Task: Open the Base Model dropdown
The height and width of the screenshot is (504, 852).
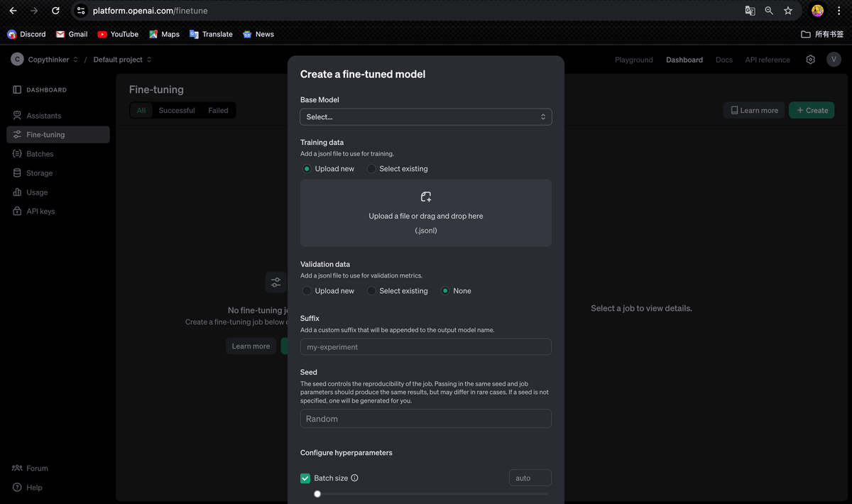Action: (x=426, y=116)
